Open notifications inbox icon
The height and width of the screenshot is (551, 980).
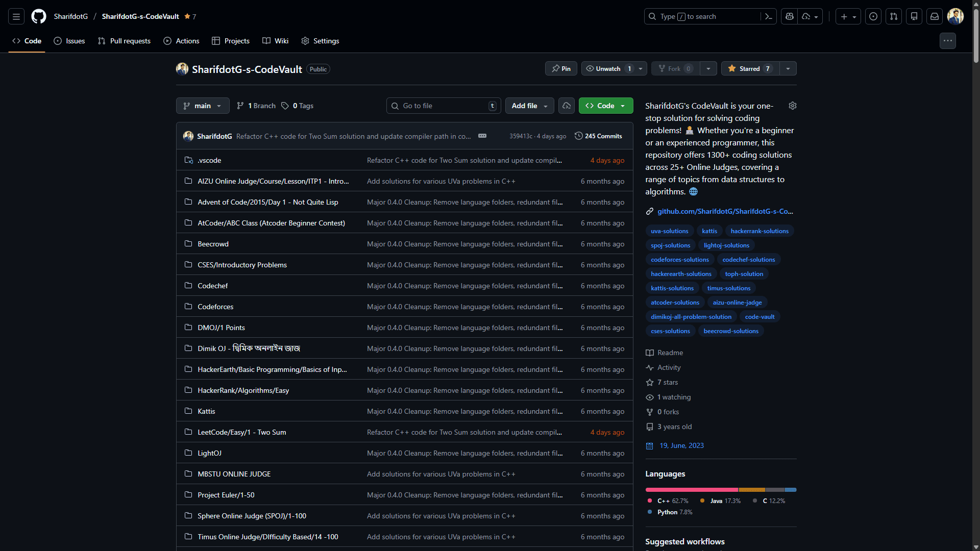pyautogui.click(x=935, y=16)
